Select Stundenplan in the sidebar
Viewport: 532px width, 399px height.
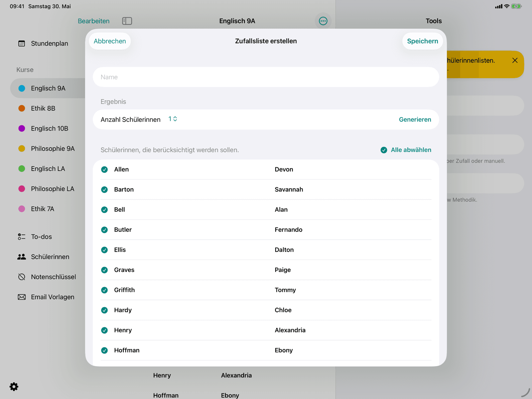(x=50, y=44)
